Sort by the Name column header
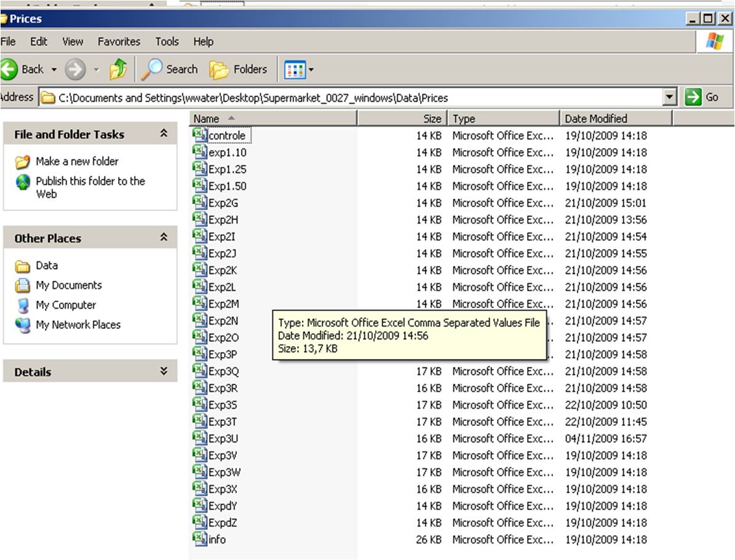The image size is (735, 560). pos(273,119)
